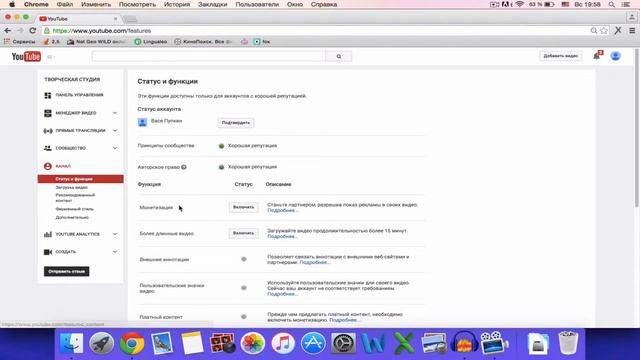Open the Окно menu
The width and height of the screenshot is (640, 360).
pyautogui.click(x=295, y=4)
